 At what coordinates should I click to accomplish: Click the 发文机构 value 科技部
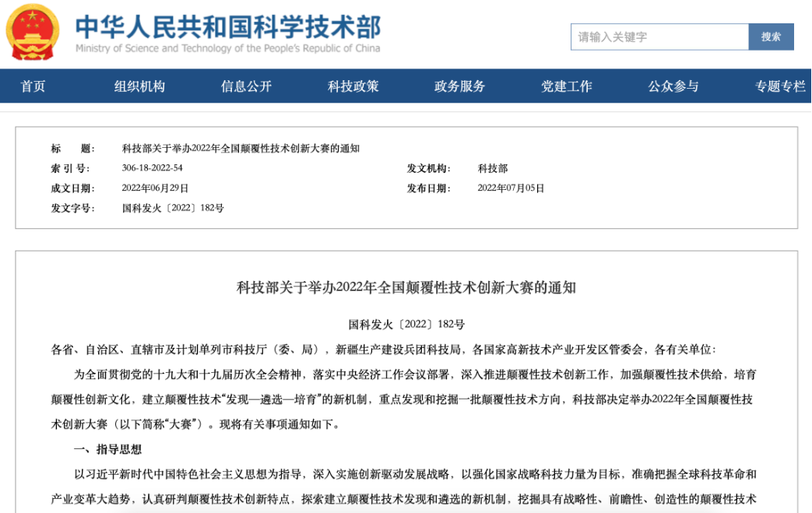coord(492,168)
